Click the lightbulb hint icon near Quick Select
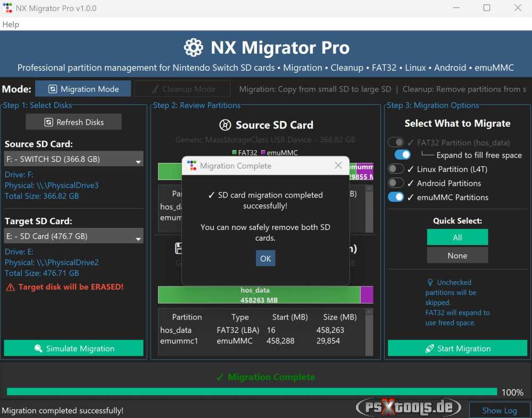The image size is (532, 418). pyautogui.click(x=431, y=282)
